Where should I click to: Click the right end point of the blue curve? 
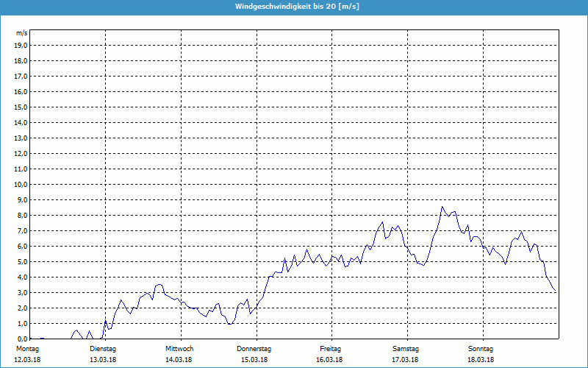556,291
